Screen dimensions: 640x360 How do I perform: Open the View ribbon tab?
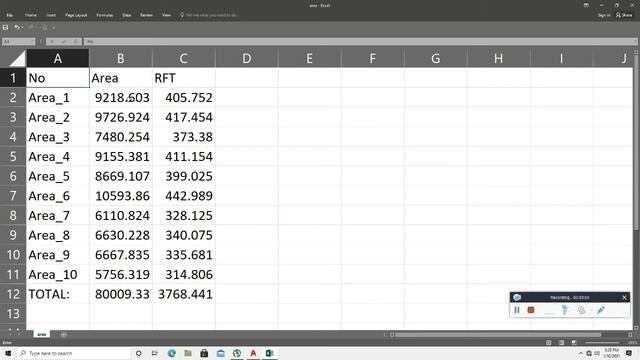(x=166, y=15)
